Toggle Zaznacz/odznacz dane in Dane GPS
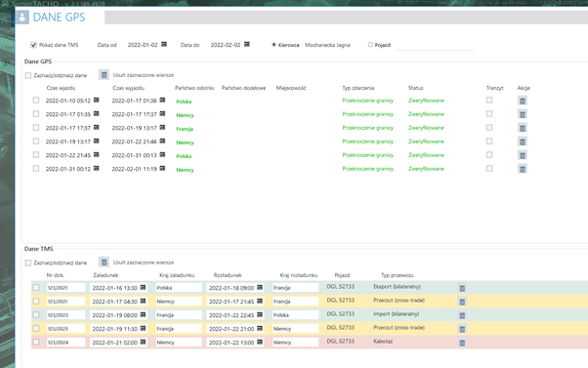The width and height of the screenshot is (588, 368). coord(28,75)
